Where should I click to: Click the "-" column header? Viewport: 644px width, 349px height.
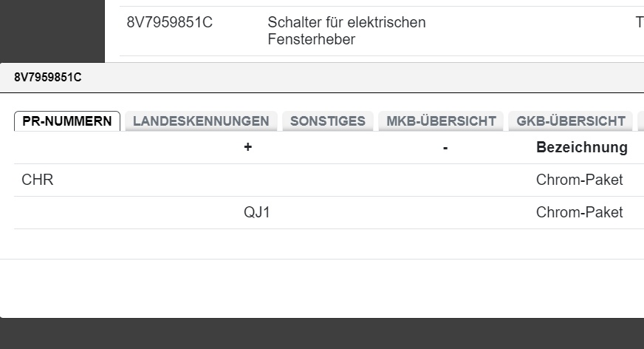(445, 147)
